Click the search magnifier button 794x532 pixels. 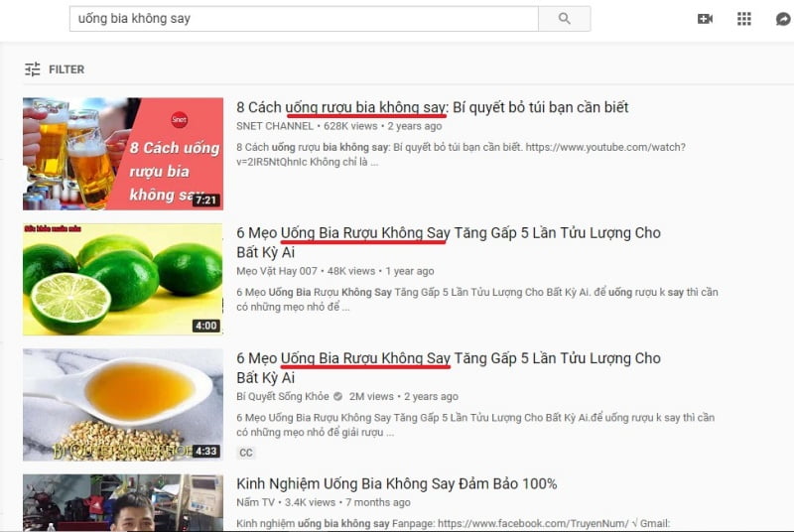[x=564, y=19]
